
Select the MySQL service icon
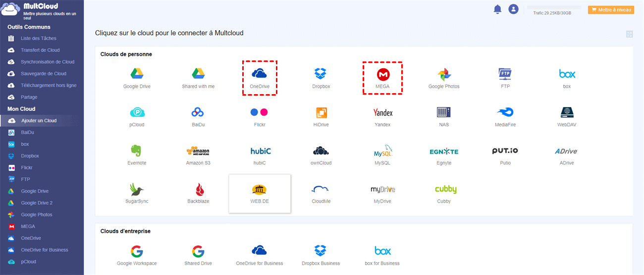pos(383,151)
